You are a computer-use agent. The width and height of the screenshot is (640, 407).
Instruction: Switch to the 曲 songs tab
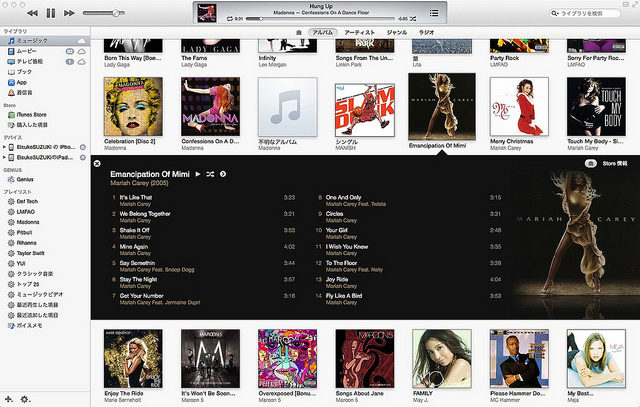coord(299,32)
